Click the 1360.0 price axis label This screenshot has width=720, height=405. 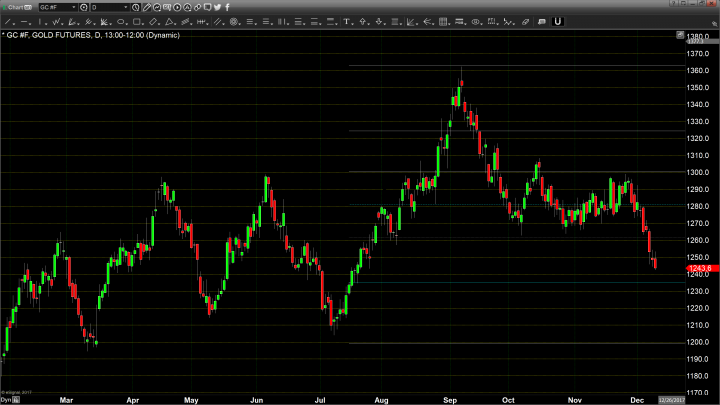[x=698, y=71]
